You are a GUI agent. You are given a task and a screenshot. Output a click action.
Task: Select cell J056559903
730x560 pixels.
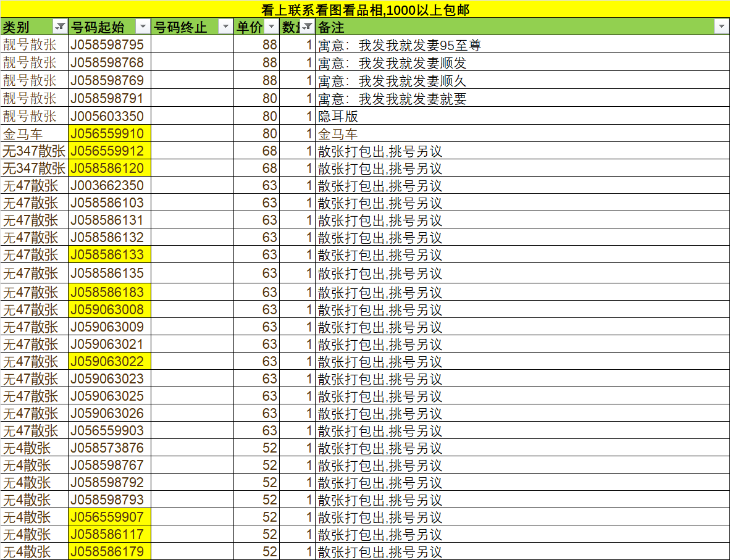(x=110, y=430)
